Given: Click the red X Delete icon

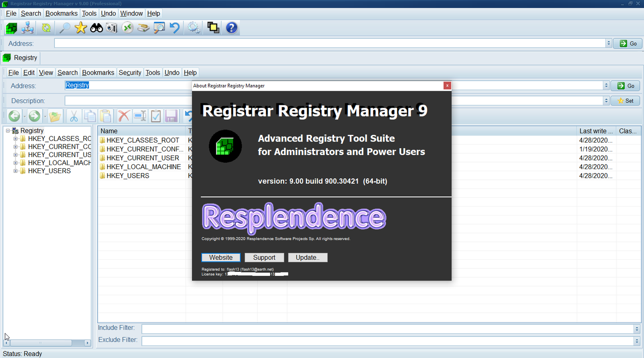Looking at the screenshot, I should click(x=124, y=116).
